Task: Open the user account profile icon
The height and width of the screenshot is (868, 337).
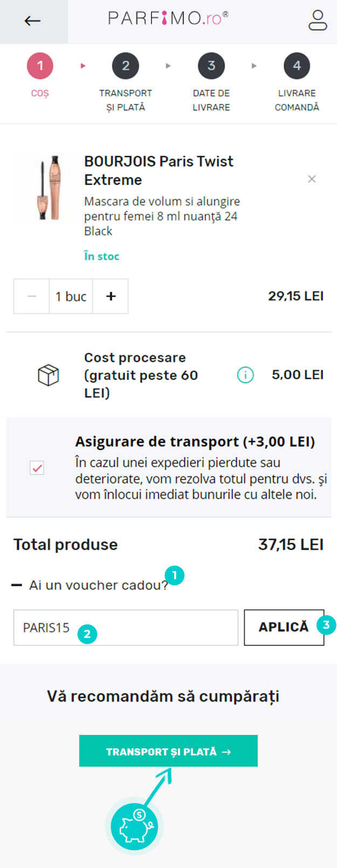Action: click(x=317, y=20)
